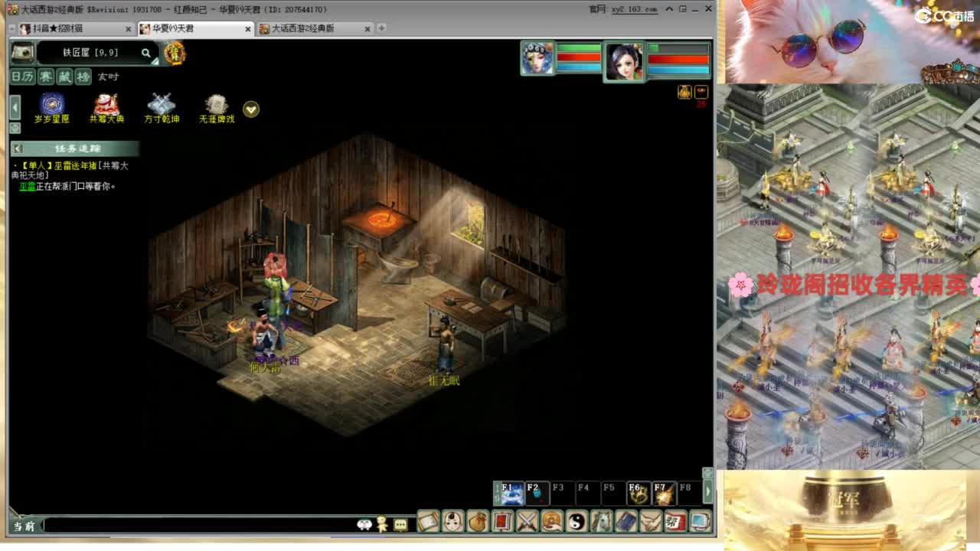Collapse the event icon row left arrow

[15, 106]
